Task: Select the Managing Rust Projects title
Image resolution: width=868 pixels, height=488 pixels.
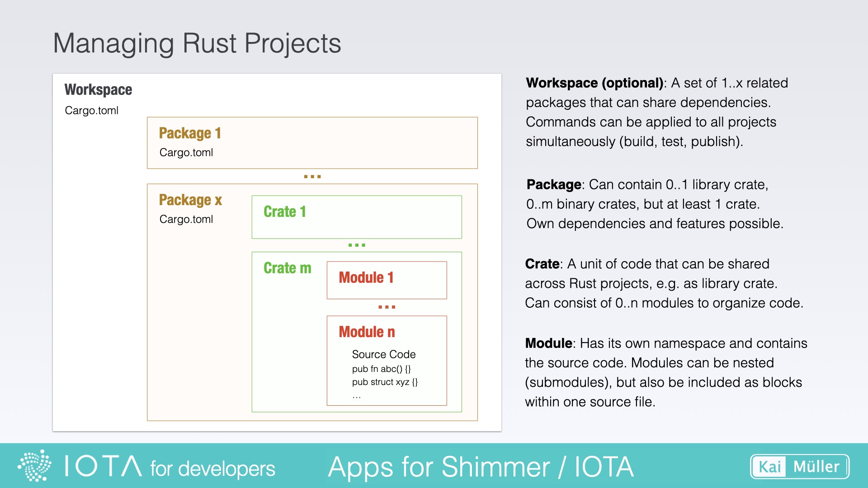Action: [198, 43]
